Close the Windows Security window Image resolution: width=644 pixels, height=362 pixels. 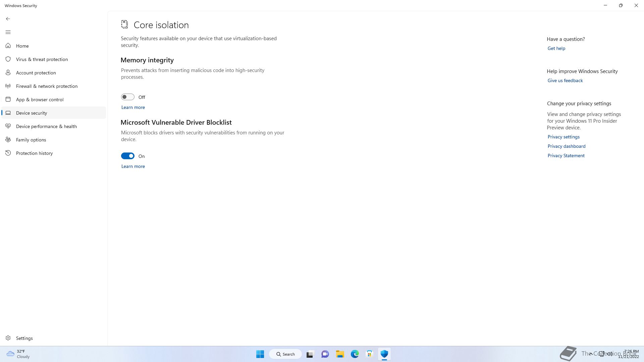[636, 5]
